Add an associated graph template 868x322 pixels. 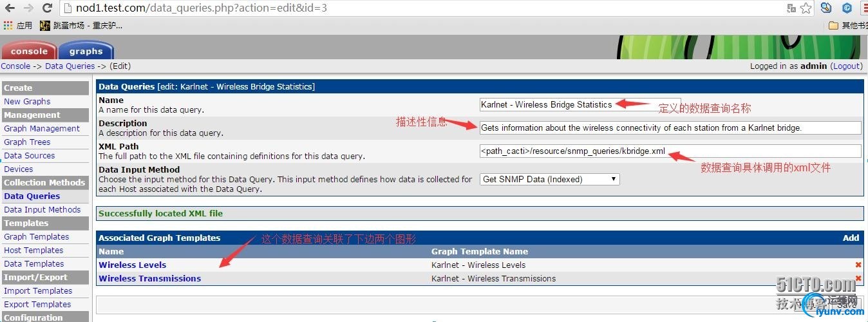coord(851,238)
